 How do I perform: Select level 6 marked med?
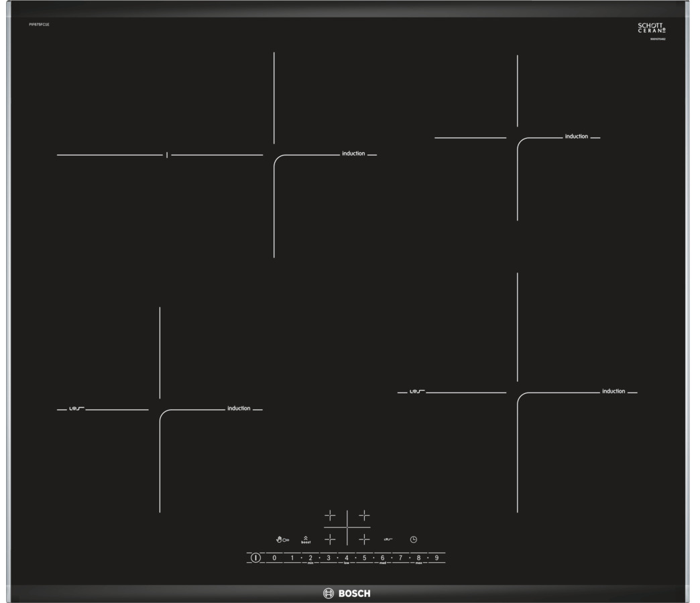(x=383, y=558)
